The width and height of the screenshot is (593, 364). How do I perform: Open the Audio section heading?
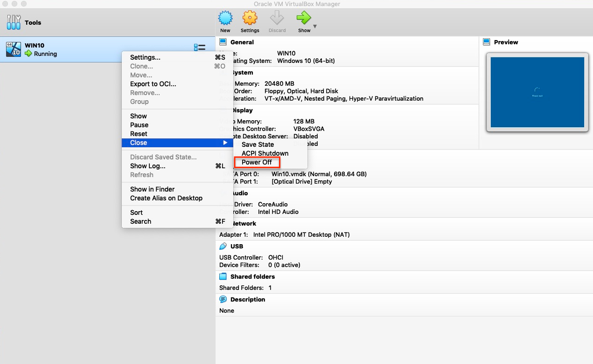(x=239, y=193)
